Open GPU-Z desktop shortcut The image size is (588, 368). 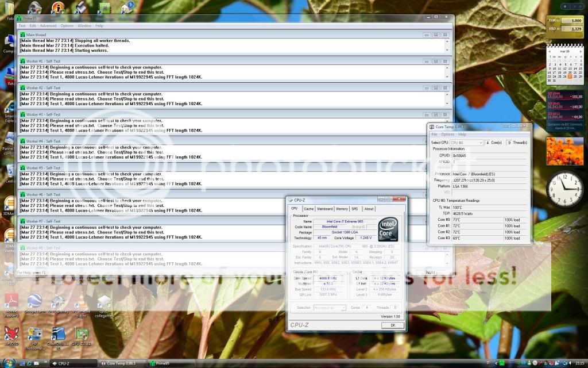coord(82,336)
